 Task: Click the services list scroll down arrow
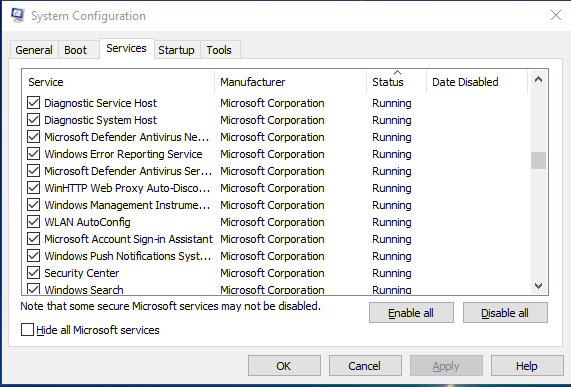coord(538,286)
